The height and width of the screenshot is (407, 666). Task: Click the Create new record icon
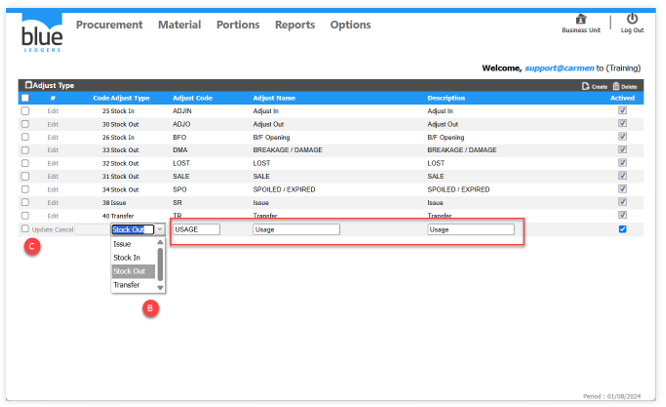(x=586, y=87)
